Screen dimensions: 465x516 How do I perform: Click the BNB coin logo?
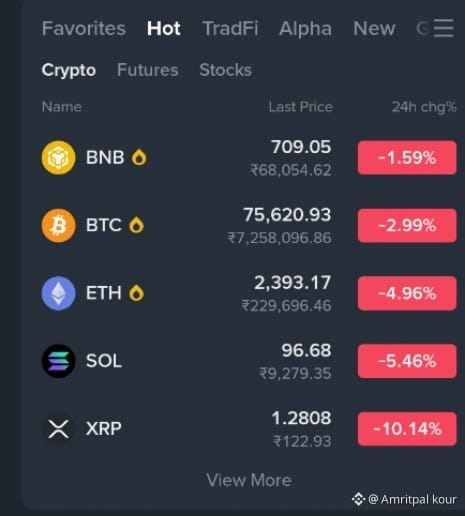[58, 158]
